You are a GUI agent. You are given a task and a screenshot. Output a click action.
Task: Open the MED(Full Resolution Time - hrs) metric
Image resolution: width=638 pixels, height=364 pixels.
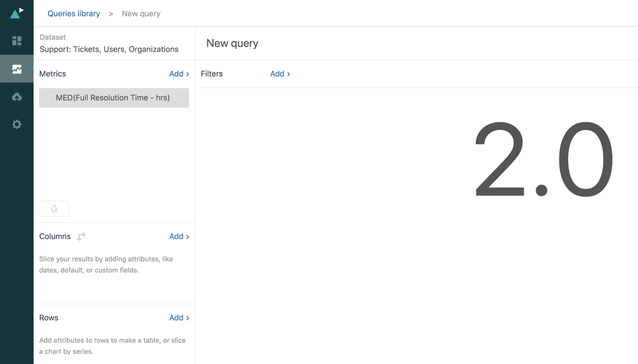(x=114, y=98)
